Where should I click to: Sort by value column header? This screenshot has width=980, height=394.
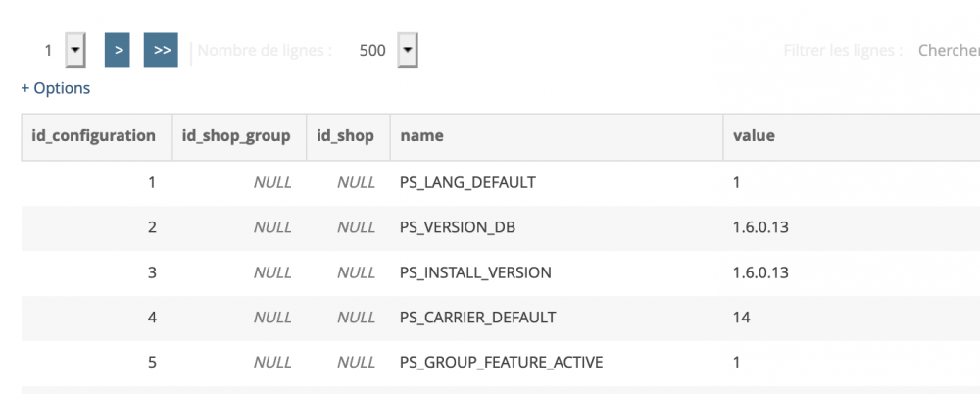(754, 135)
